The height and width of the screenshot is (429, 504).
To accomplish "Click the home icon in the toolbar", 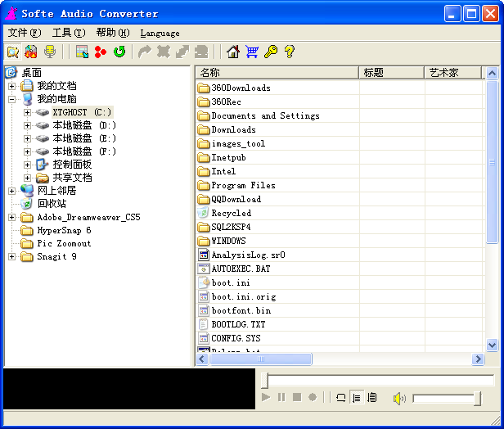I will (x=233, y=52).
